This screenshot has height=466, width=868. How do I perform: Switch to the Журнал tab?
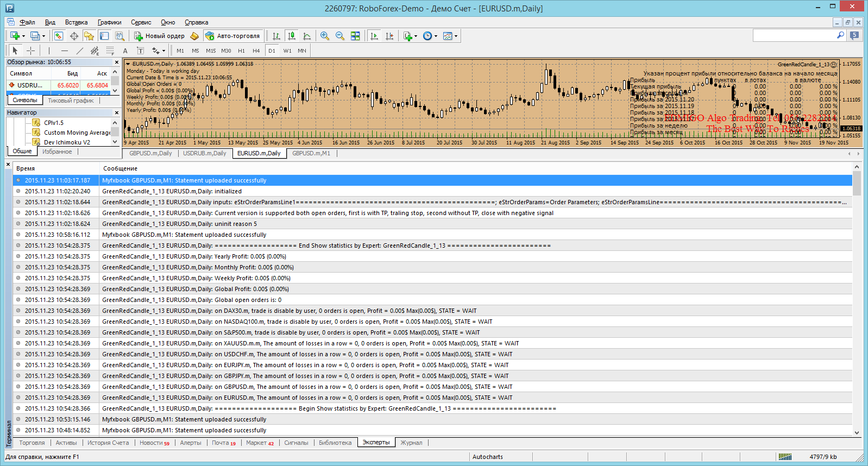411,443
